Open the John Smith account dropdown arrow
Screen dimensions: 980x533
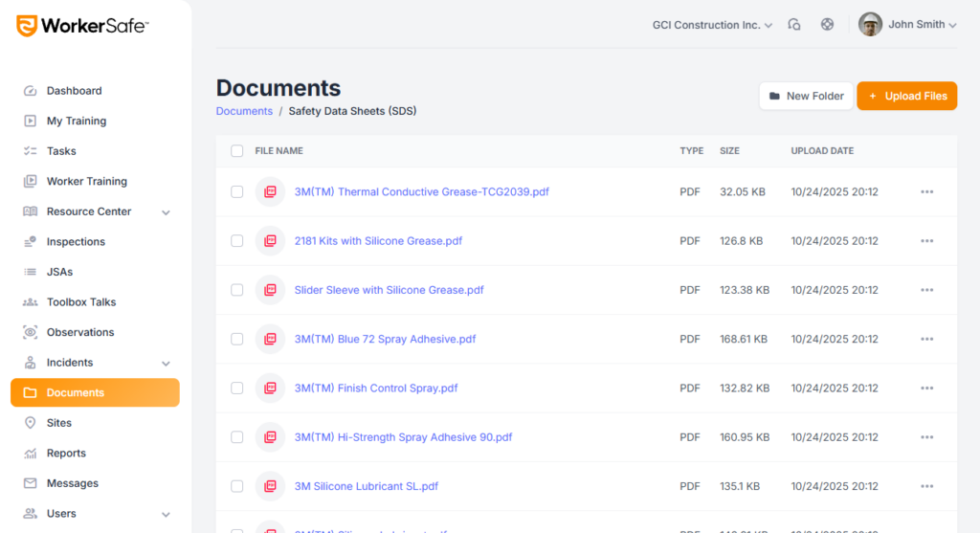pos(952,26)
